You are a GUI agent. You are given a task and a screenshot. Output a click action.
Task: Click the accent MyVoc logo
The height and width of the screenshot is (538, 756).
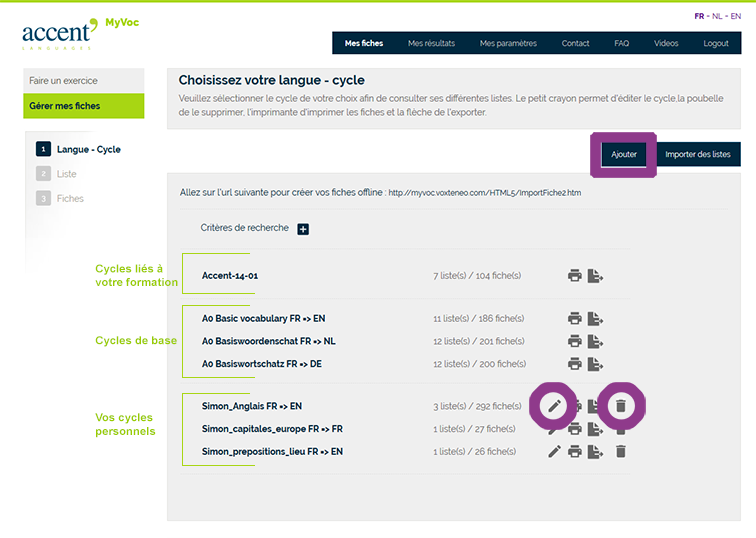pyautogui.click(x=80, y=33)
